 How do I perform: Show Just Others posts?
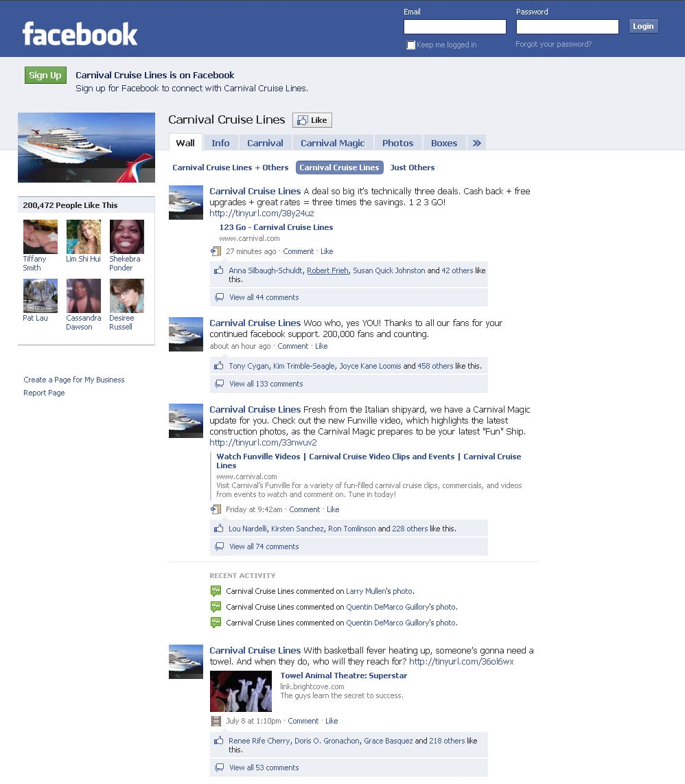point(413,168)
